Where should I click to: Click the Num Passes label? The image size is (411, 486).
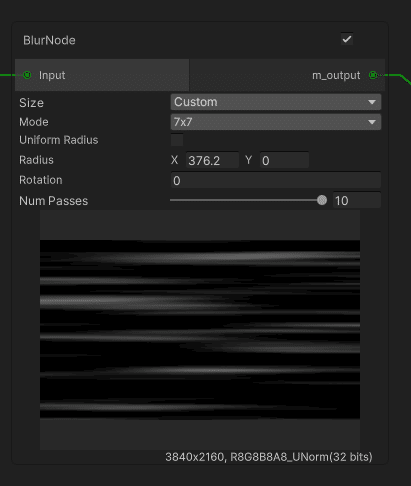(x=53, y=201)
